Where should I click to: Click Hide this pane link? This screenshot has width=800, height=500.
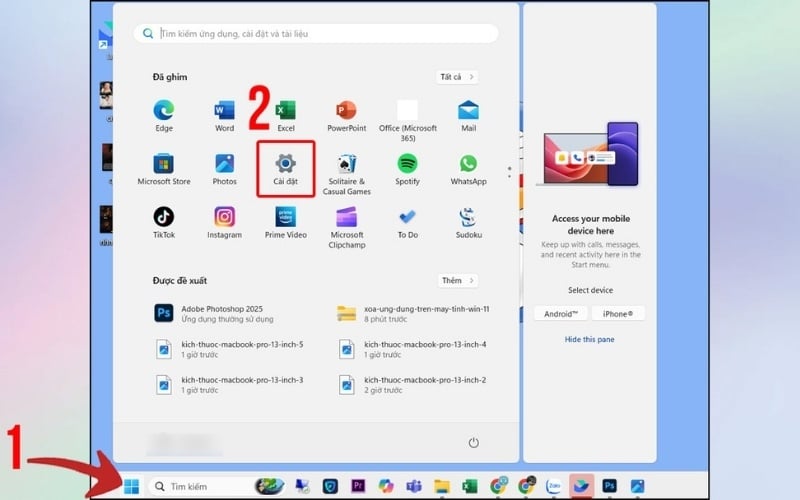[x=588, y=339]
